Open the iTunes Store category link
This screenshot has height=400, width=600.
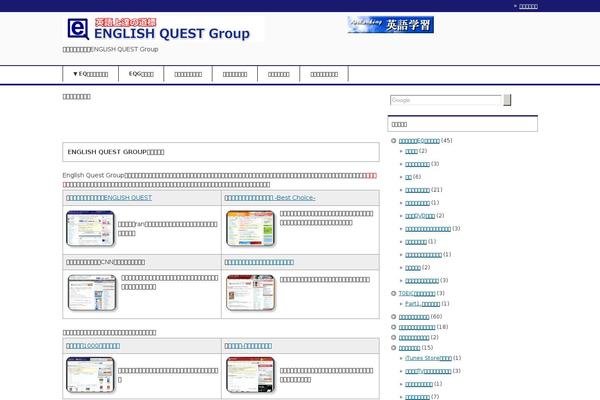[x=427, y=358]
